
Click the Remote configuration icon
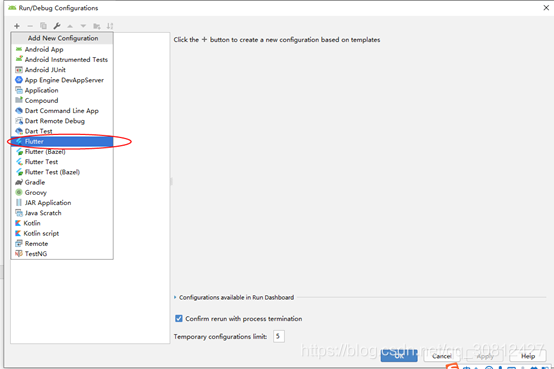tap(19, 243)
